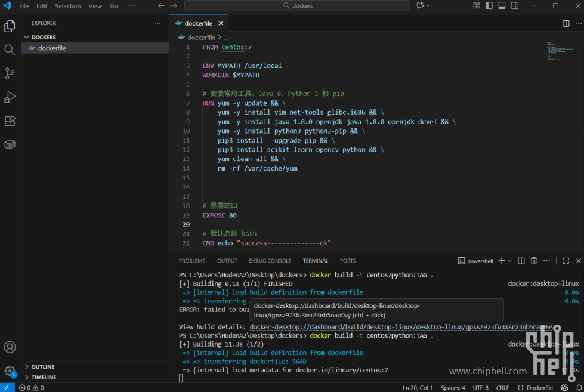Open the Manage gear menu
The width and height of the screenshot is (584, 392).
(x=10, y=371)
